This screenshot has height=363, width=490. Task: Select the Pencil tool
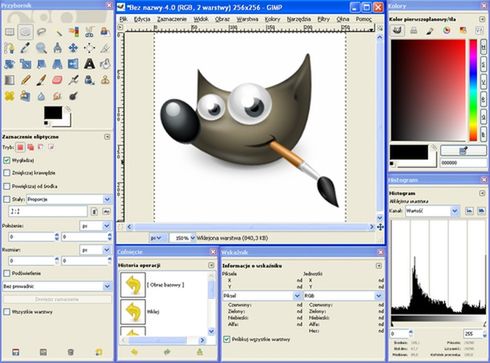[x=25, y=80]
